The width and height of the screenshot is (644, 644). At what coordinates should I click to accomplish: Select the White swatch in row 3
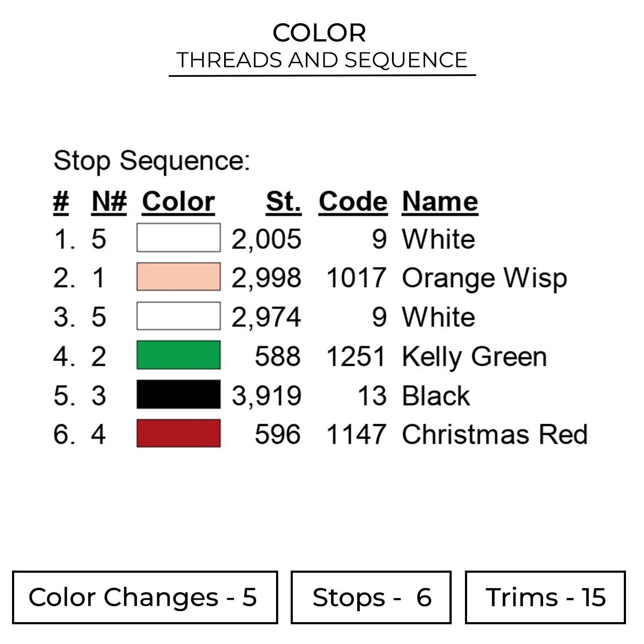coord(179,316)
